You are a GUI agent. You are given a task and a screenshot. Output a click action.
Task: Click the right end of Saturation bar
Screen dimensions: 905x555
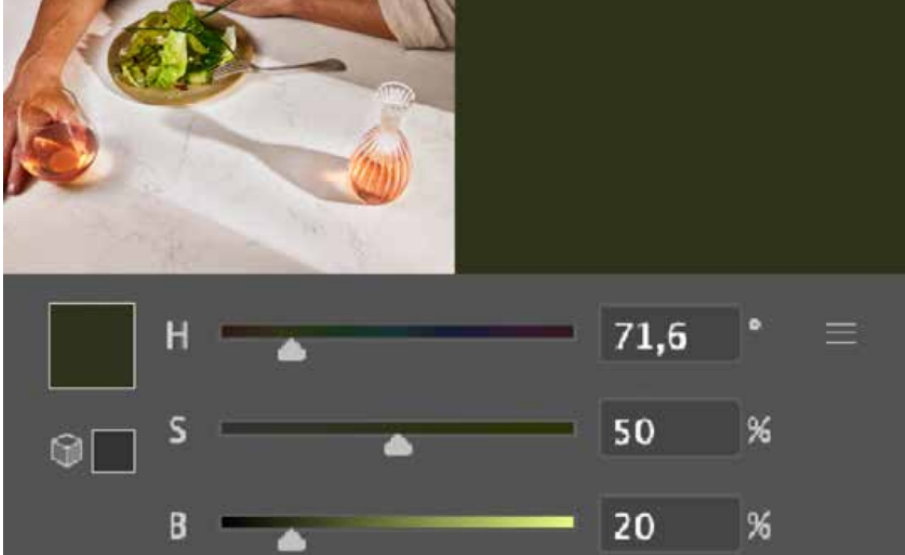tap(564, 428)
